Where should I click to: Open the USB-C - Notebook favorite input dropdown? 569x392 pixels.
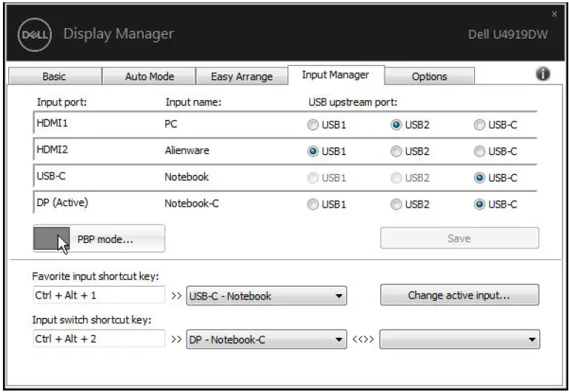(x=267, y=296)
